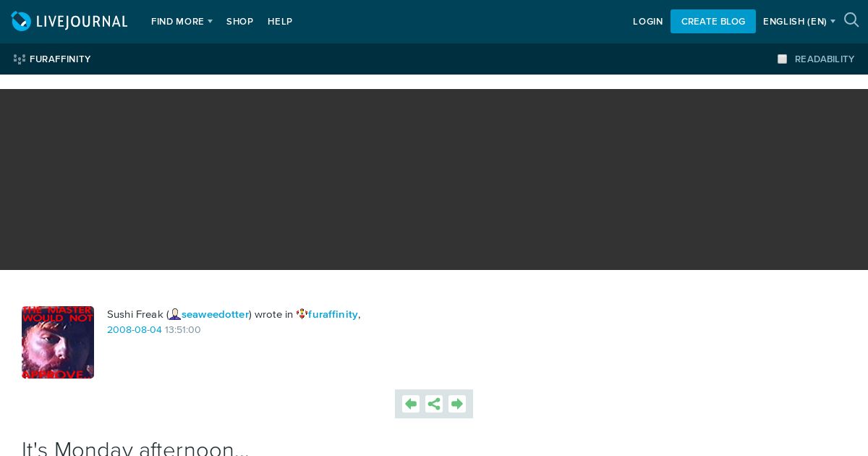Open the English (EN) language dropdown
868x456 pixels.
(799, 22)
